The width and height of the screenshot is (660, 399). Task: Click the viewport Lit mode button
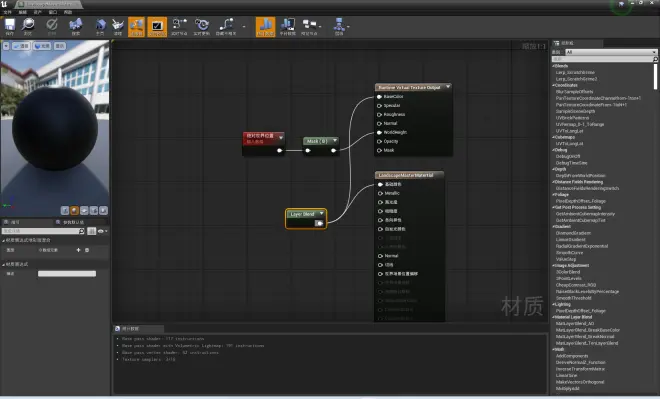pos(42,46)
